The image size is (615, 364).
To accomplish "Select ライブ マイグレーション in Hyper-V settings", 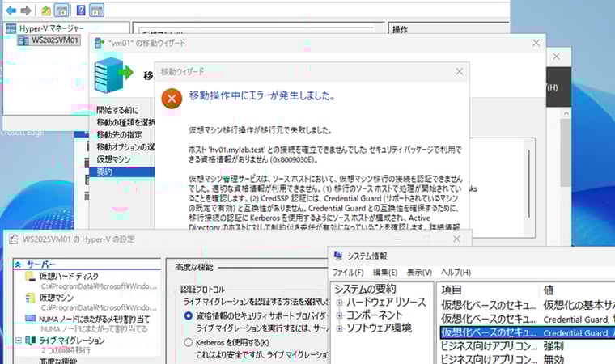I will click(x=71, y=340).
